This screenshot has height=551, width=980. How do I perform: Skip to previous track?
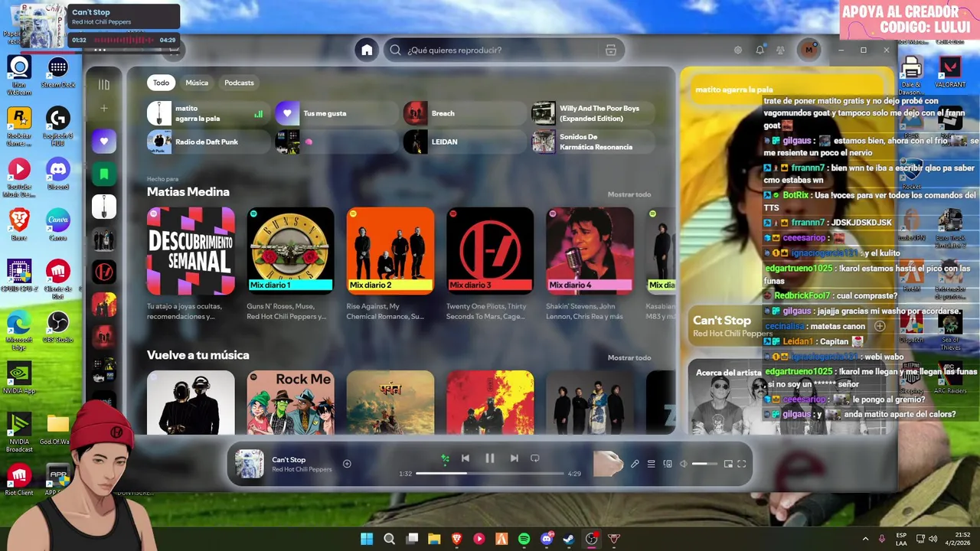coord(465,458)
